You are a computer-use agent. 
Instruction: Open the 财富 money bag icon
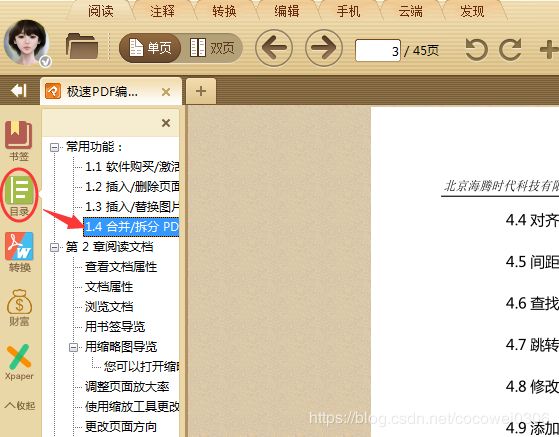(x=19, y=308)
